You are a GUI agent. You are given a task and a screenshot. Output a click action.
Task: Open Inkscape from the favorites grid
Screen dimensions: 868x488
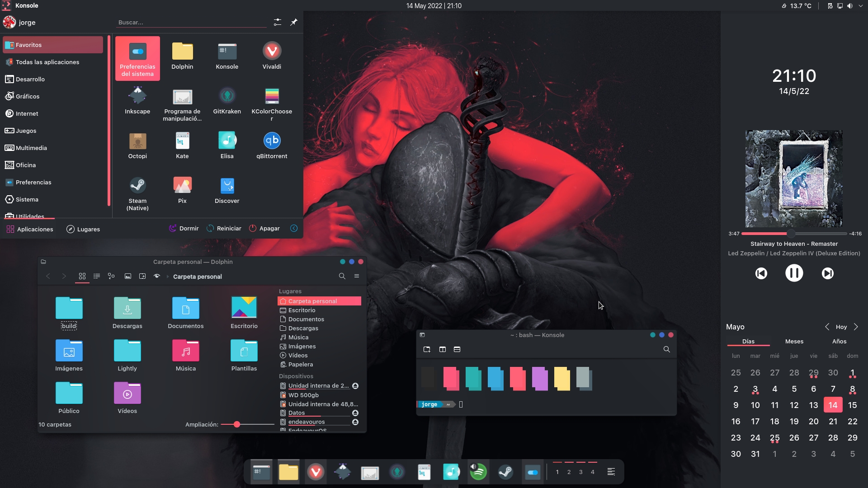tap(137, 101)
